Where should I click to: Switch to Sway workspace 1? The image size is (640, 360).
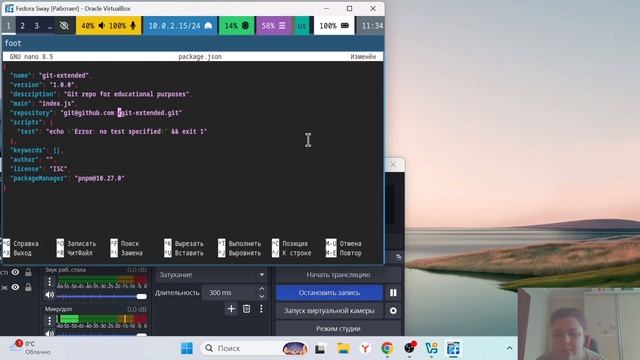tap(9, 26)
